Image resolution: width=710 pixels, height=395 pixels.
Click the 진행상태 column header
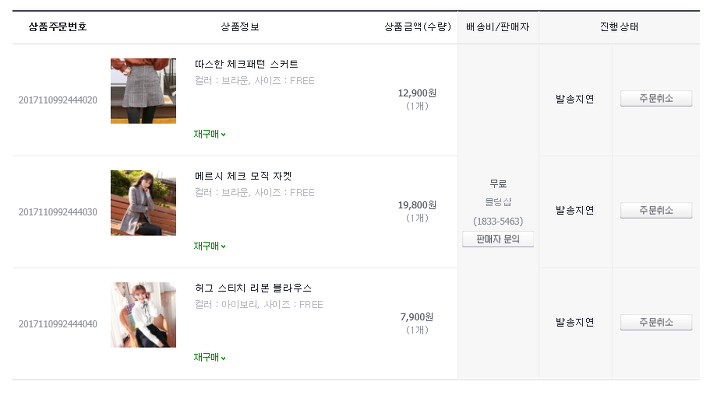coord(619,27)
